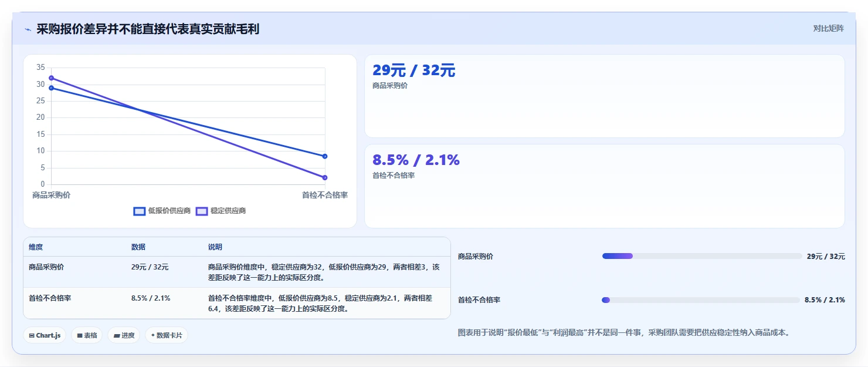Click the 说明 column header
The height and width of the screenshot is (367, 868).
[x=215, y=247]
